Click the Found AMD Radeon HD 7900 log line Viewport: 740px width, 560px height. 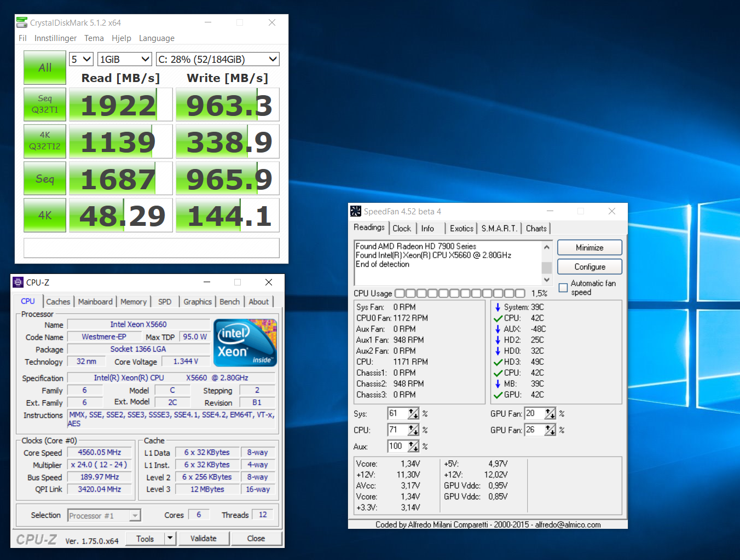point(416,246)
